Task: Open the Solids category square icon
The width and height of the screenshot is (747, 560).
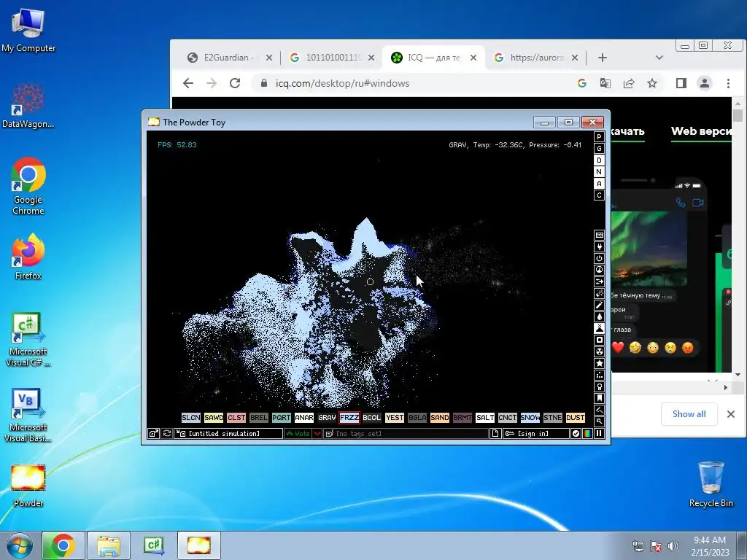Action: [x=600, y=340]
